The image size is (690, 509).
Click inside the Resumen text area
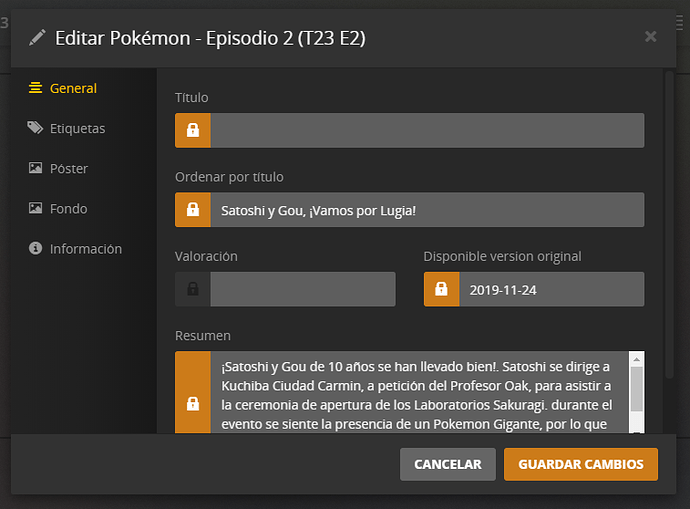click(x=419, y=392)
